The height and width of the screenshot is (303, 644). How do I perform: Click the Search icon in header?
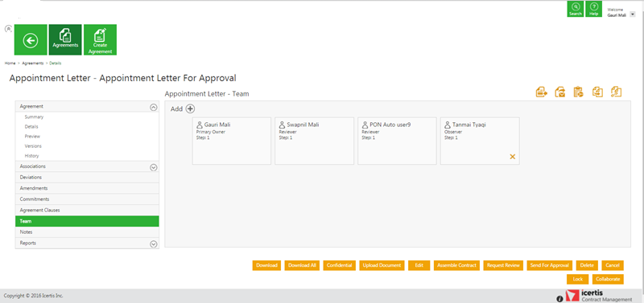[x=576, y=9]
